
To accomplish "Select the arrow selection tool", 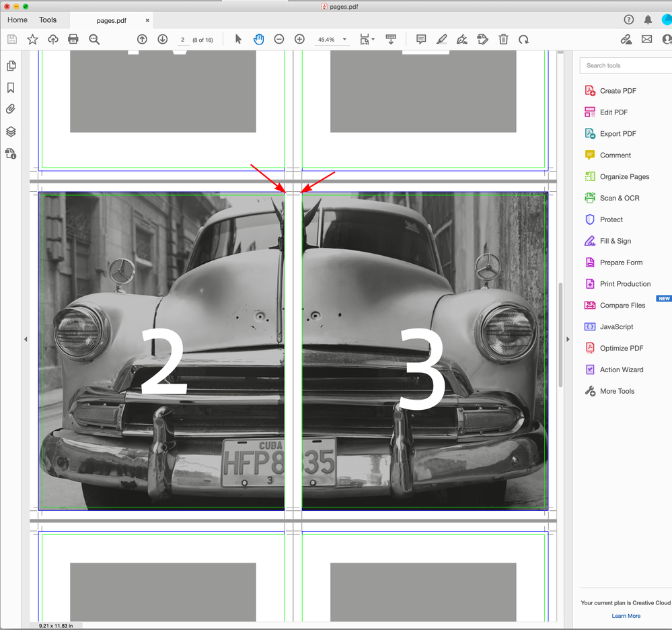I will point(238,40).
